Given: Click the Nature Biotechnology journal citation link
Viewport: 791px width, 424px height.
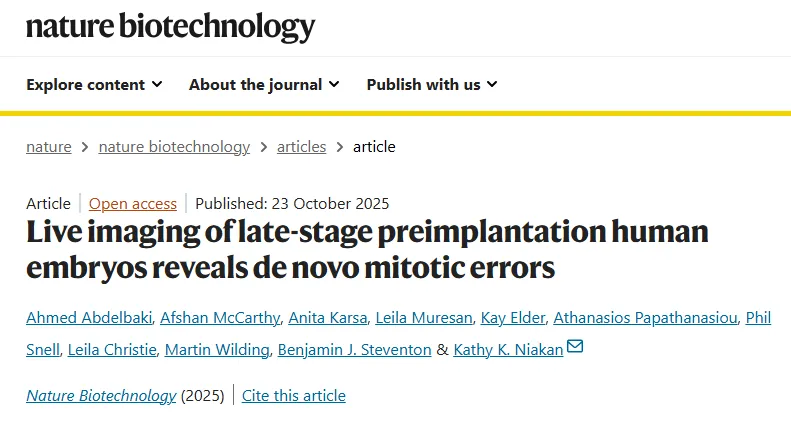Looking at the screenshot, I should [x=101, y=395].
